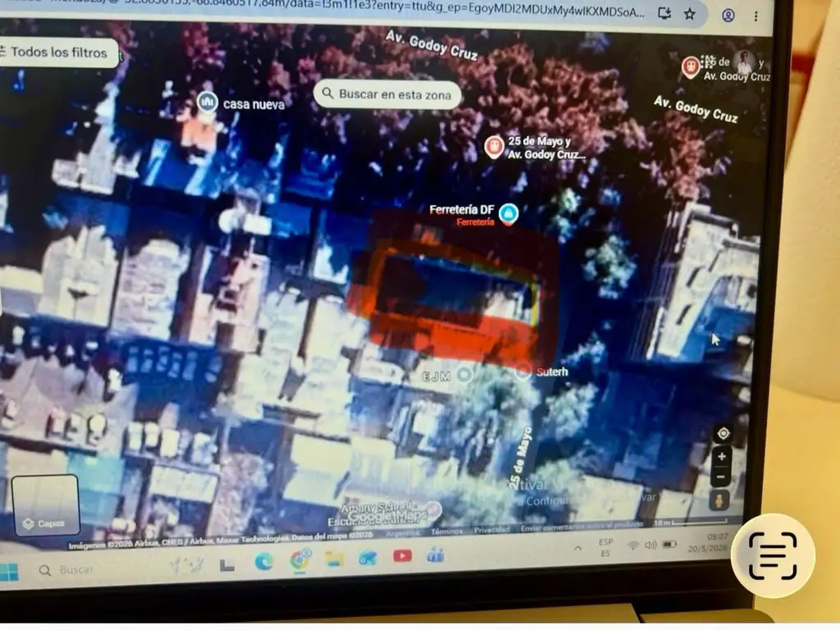This screenshot has height=630, width=840.
Task: Open the Chrome profile icon
Action: (728, 15)
